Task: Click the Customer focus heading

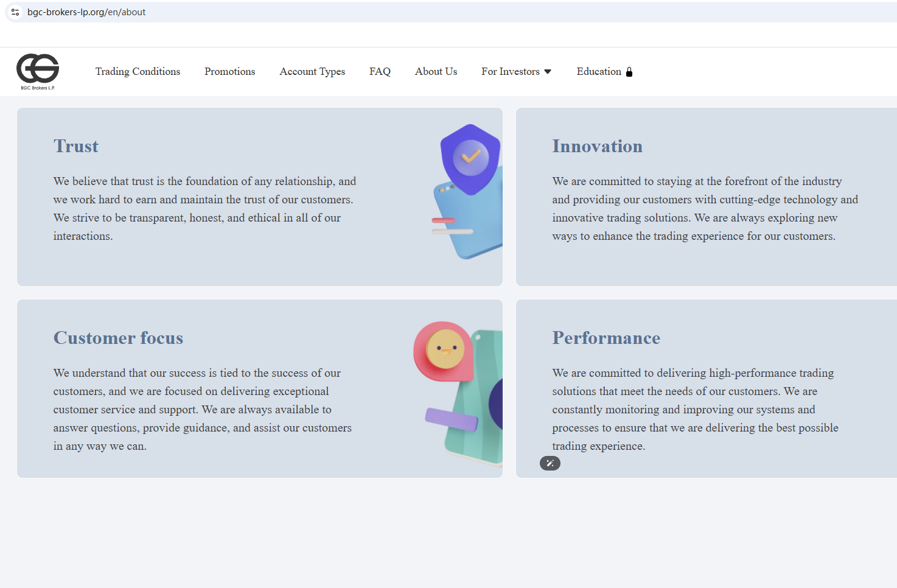Action: (119, 338)
